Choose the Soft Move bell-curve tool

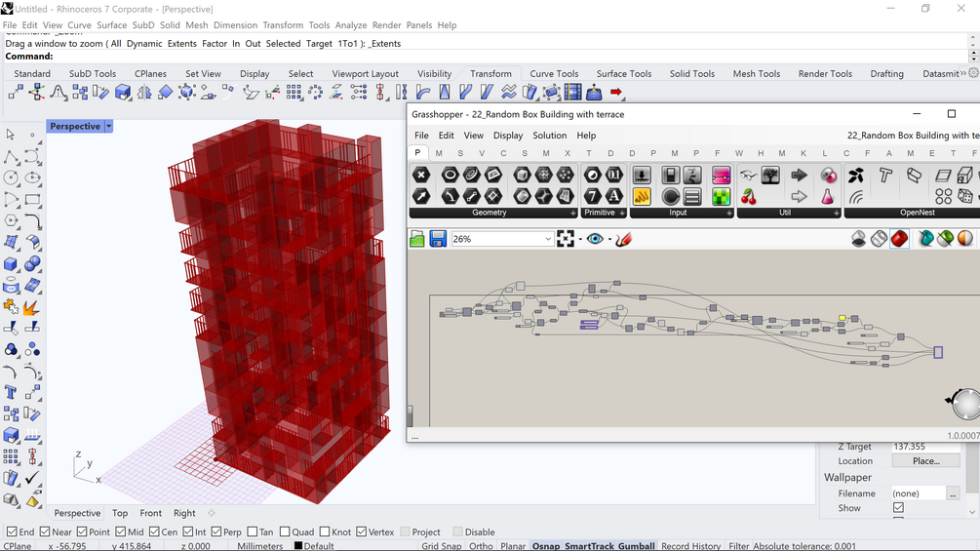[x=59, y=93]
